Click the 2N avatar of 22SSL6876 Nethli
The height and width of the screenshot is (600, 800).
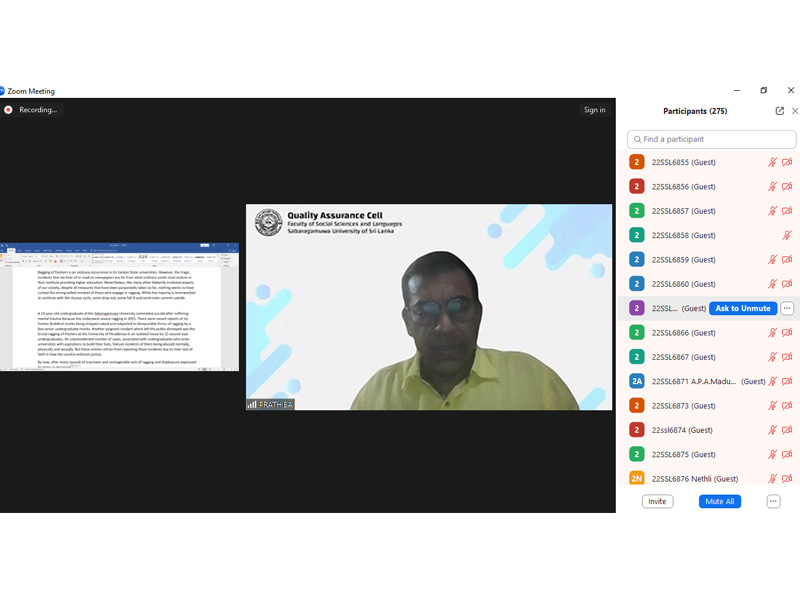[637, 479]
